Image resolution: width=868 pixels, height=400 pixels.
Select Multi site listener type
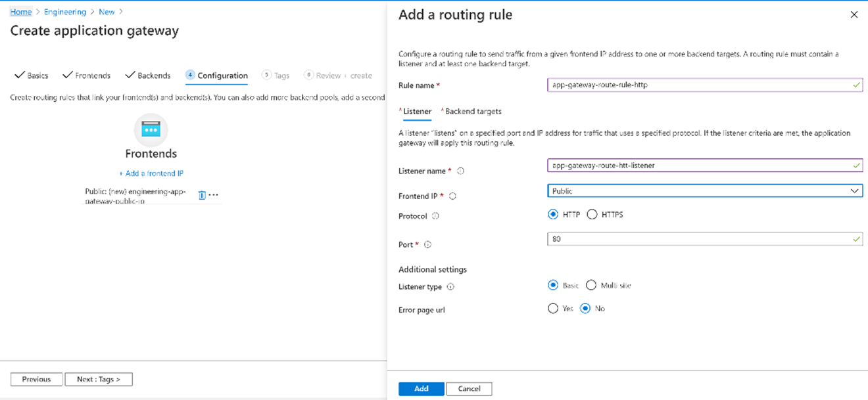[x=591, y=285]
